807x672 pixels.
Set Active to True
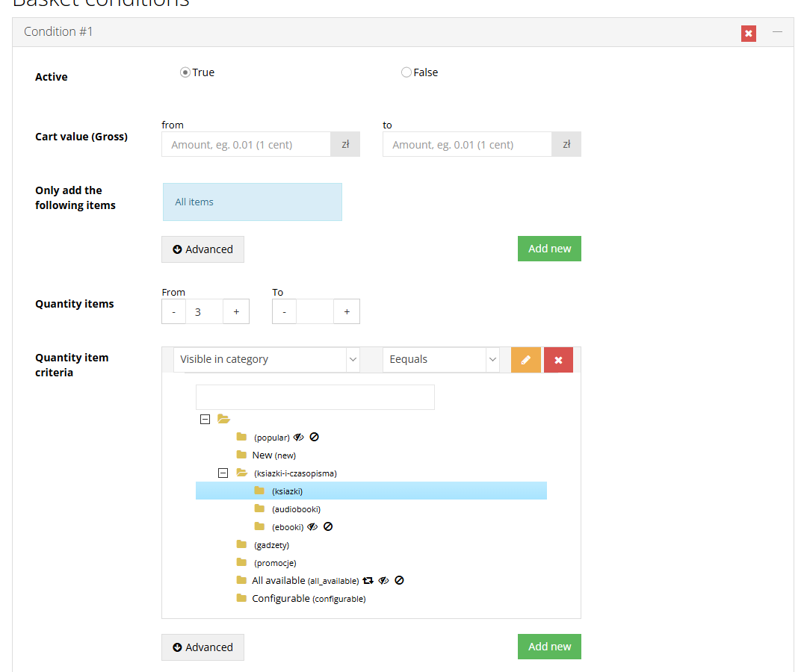tap(185, 72)
